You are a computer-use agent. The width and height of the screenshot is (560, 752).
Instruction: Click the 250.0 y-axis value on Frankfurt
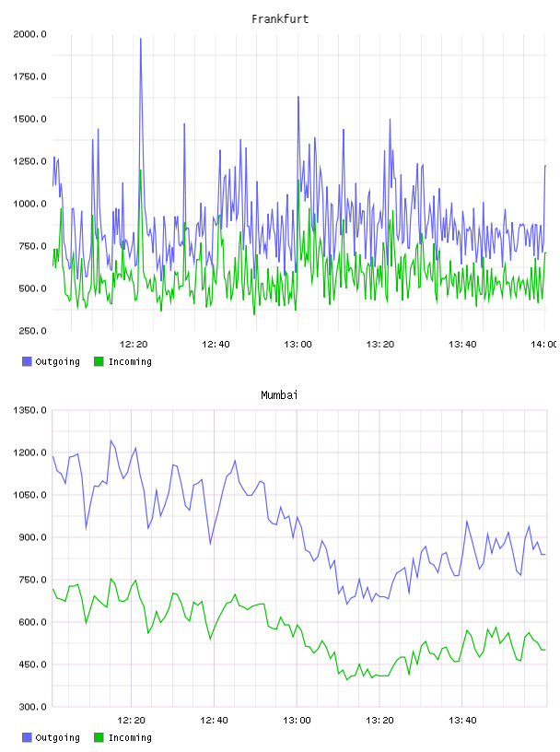(x=32, y=331)
